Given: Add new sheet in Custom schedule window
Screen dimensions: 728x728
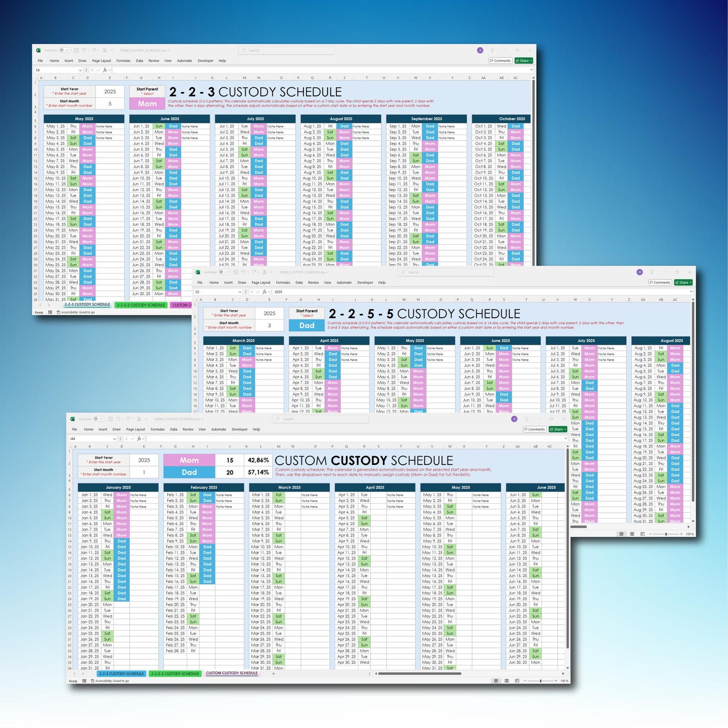Looking at the screenshot, I should point(274,673).
